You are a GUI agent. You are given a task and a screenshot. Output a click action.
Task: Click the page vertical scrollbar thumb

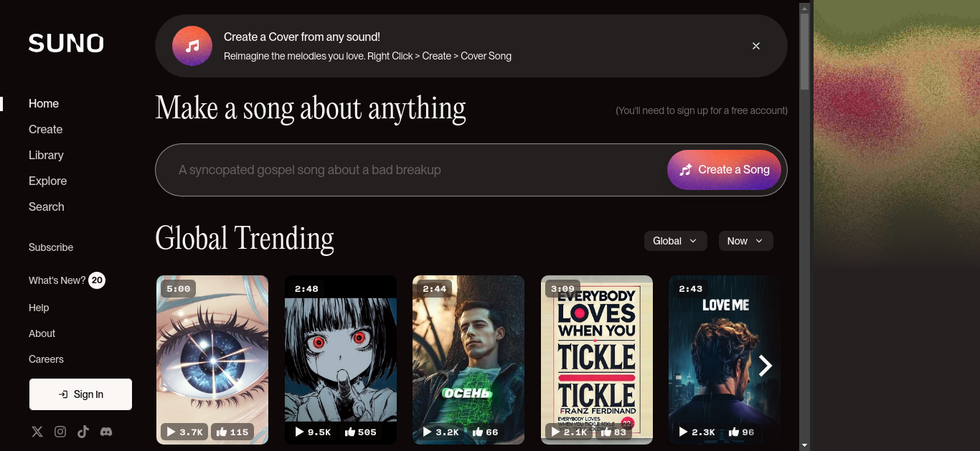[x=804, y=51]
